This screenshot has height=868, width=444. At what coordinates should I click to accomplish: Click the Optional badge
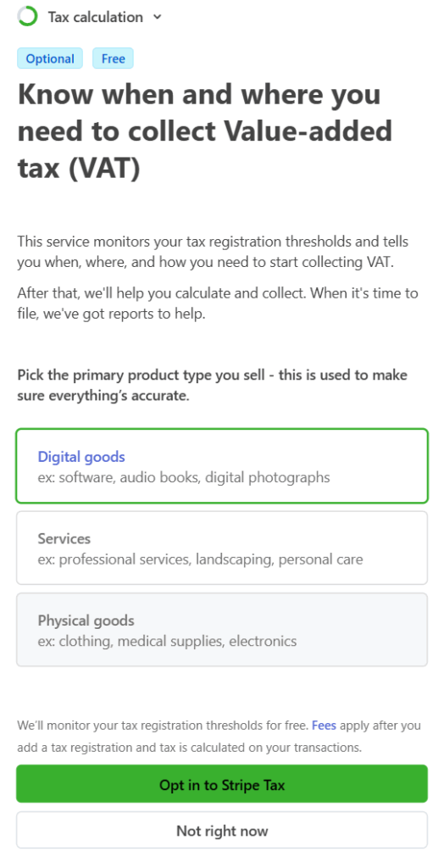point(50,58)
